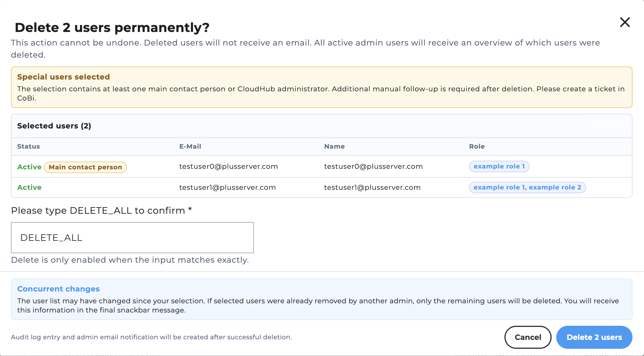Click testuser1@plusserver.com in the E-Mail column
Image resolution: width=644 pixels, height=356 pixels.
227,188
